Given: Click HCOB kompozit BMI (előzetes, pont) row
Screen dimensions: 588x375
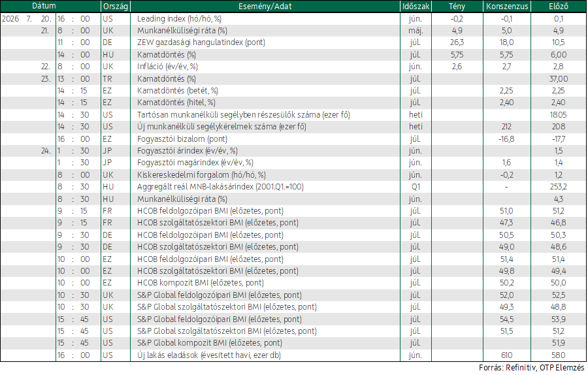Looking at the screenshot, I should [x=293, y=283].
